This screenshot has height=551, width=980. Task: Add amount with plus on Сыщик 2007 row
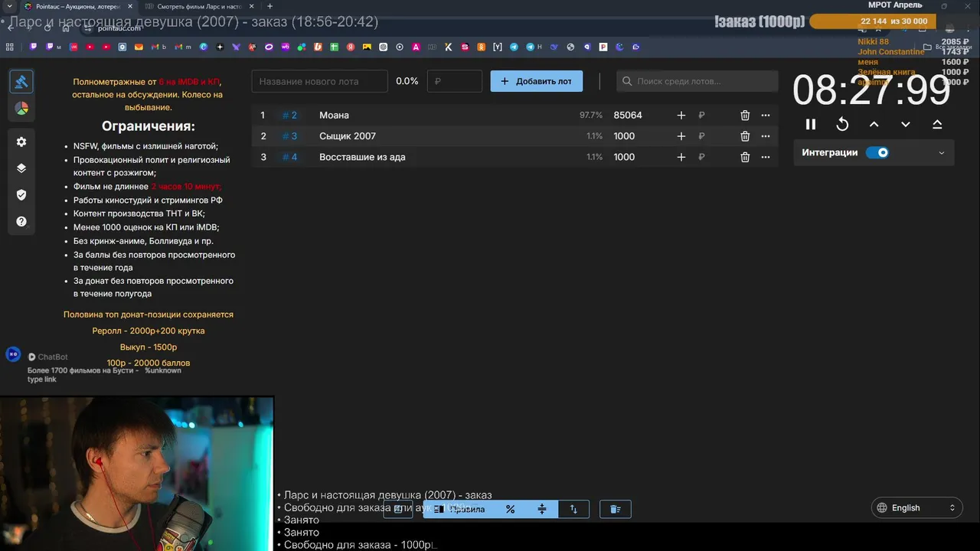[x=681, y=136]
